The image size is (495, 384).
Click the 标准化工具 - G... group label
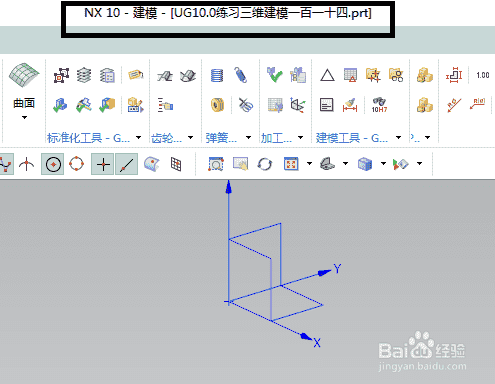(x=88, y=138)
